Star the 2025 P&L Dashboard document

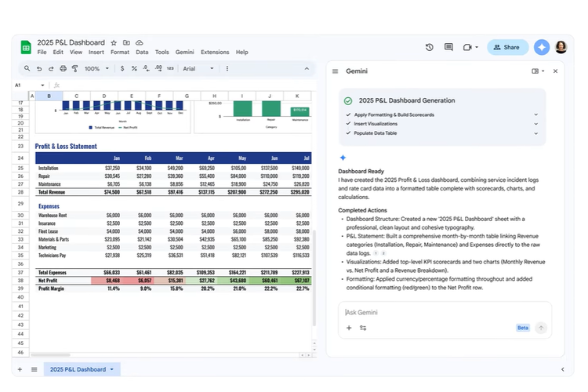coord(114,43)
